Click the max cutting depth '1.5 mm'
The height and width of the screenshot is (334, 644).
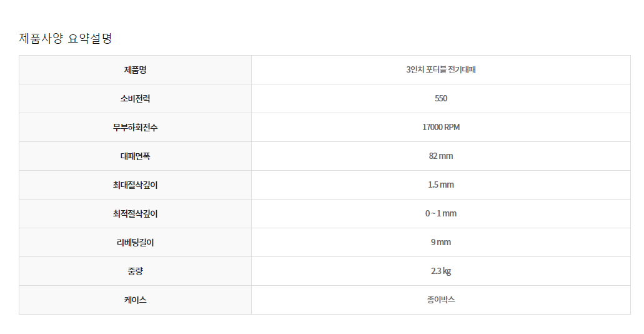click(440, 185)
